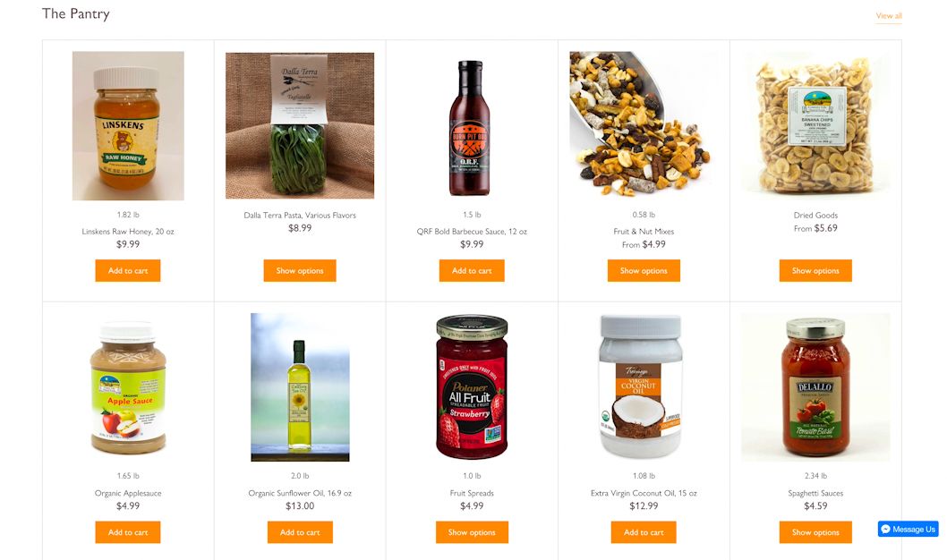The height and width of the screenshot is (560, 947).
Task: Open the trail mix scoop image
Action: click(x=644, y=123)
